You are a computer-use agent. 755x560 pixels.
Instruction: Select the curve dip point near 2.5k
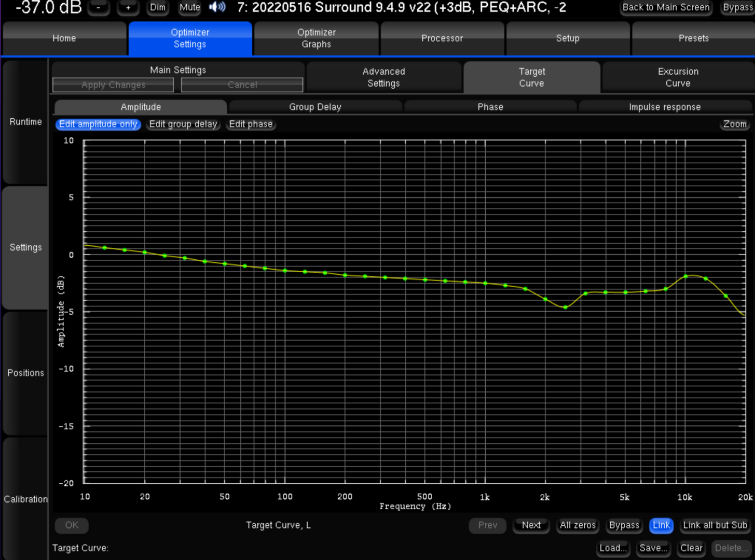click(566, 307)
